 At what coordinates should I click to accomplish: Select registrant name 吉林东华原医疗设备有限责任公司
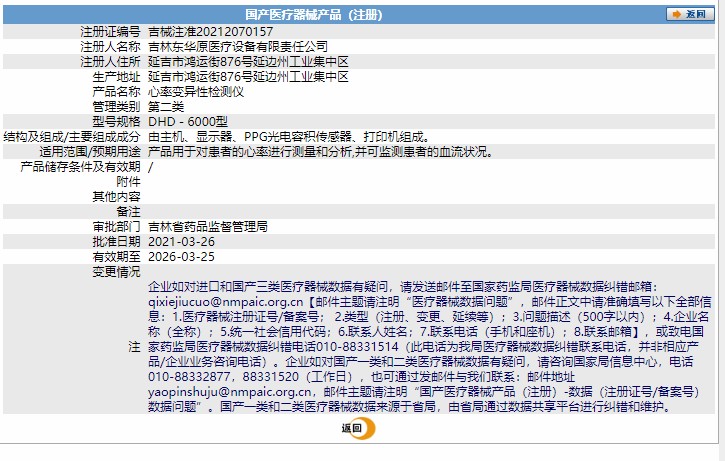238,46
